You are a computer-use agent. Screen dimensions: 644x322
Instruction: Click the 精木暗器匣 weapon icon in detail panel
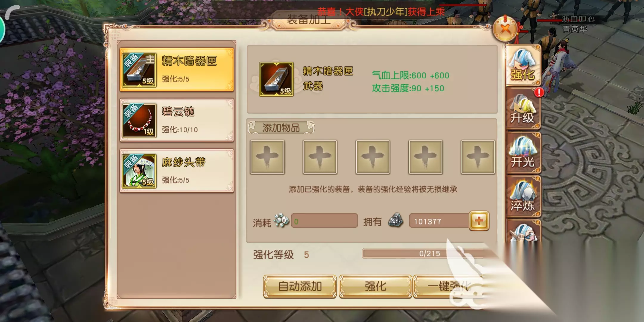coord(276,79)
